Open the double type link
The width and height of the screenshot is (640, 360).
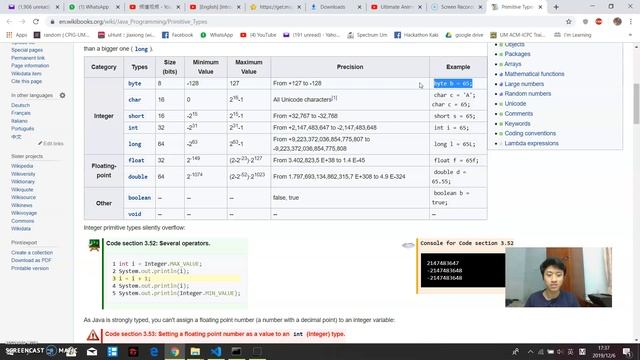point(138,177)
